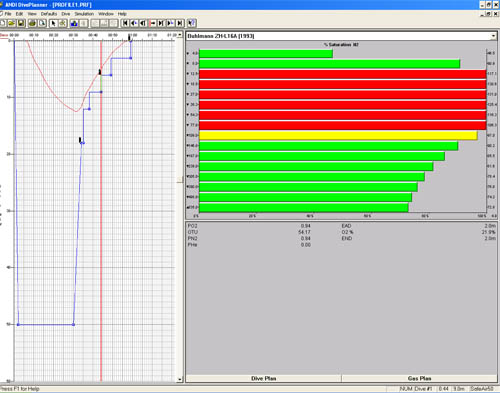This screenshot has width=500, height=393.
Task: Expand the yellow compartment row arrow
Action: [188, 135]
